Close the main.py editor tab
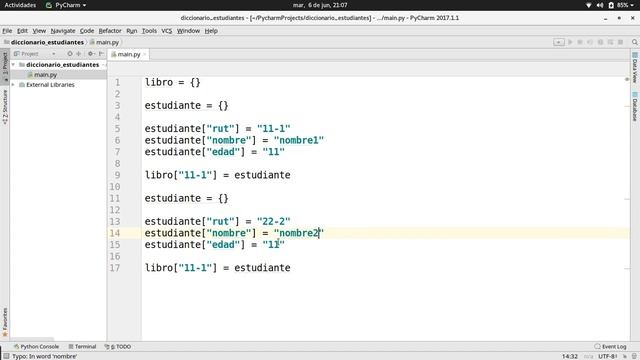This screenshot has height=360, width=640. click(144, 54)
